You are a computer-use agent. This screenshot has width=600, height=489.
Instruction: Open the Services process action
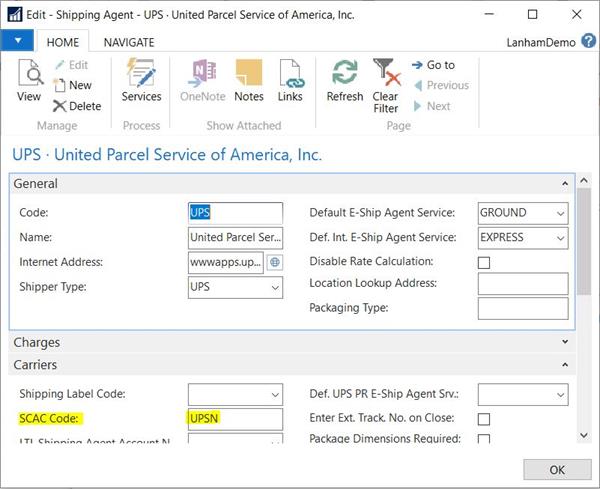coord(141,80)
